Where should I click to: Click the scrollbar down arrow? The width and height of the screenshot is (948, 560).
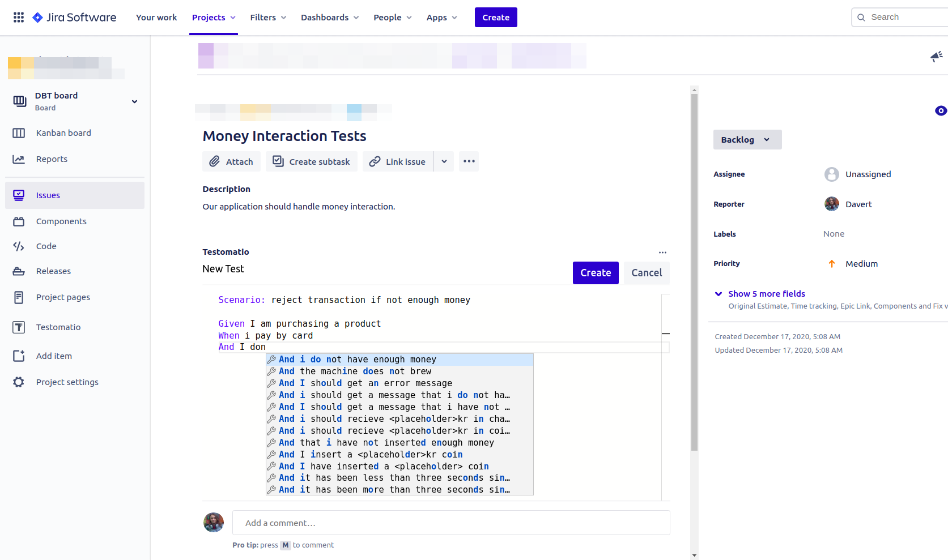[694, 555]
